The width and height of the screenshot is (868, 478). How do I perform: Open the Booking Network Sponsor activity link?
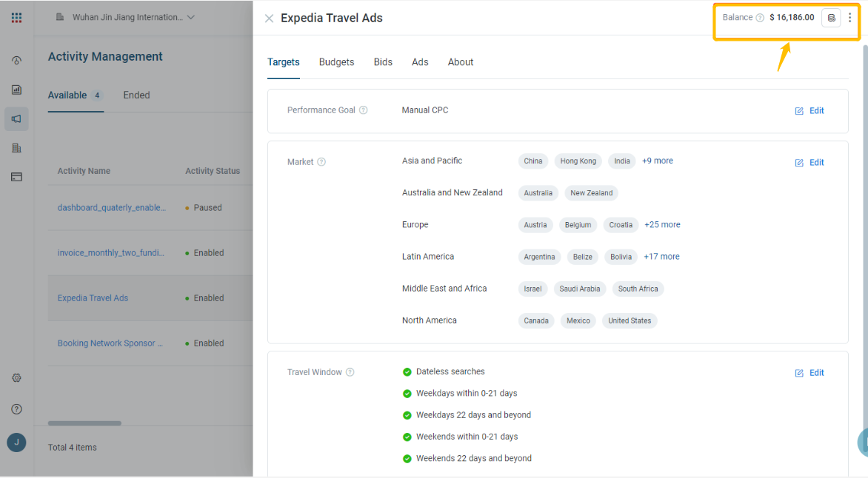coord(110,343)
